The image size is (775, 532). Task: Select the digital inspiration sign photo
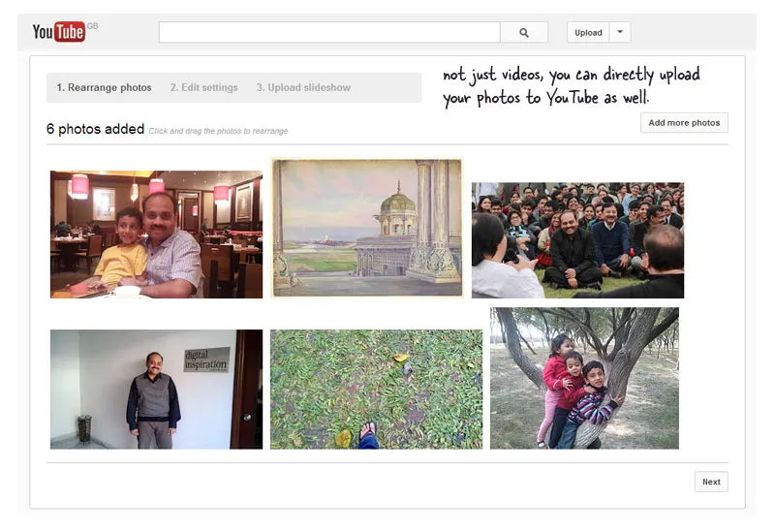[156, 390]
